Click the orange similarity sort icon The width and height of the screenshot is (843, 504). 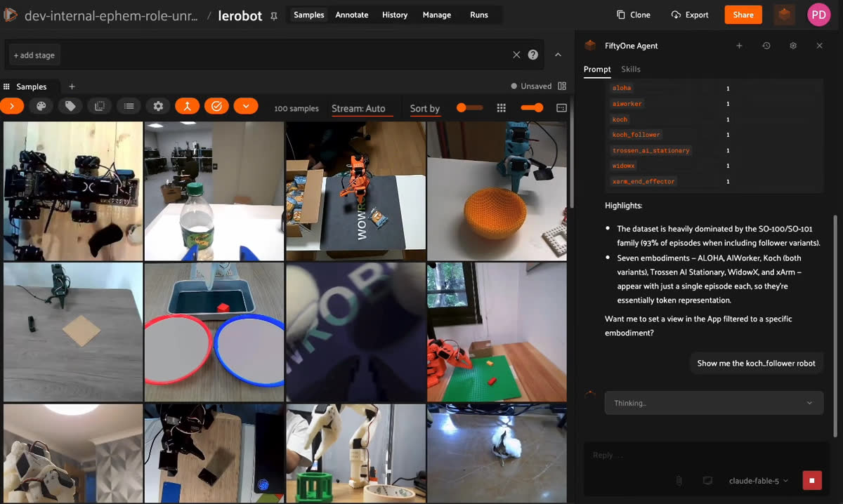pos(188,106)
